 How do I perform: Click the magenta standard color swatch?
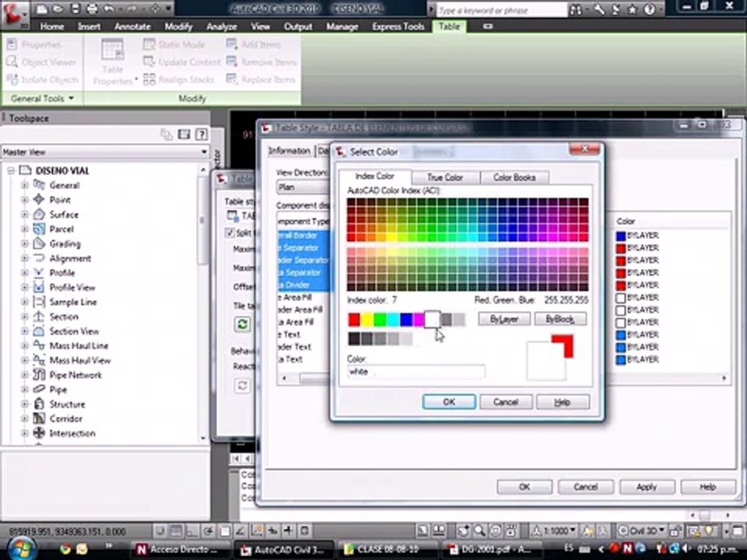coord(419,320)
